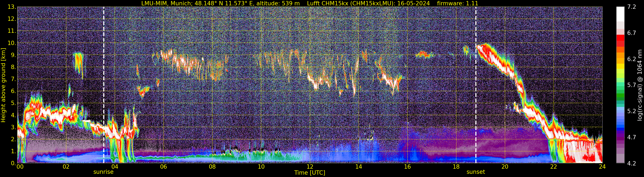Click the height axis tick "4."
This screenshot has width=644, height=177.
pos(13,115)
